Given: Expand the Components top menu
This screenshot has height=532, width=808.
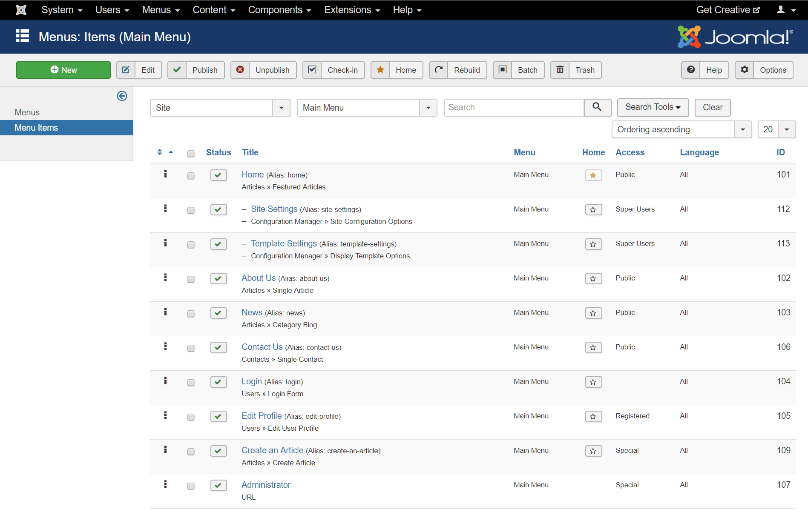Looking at the screenshot, I should tap(280, 10).
